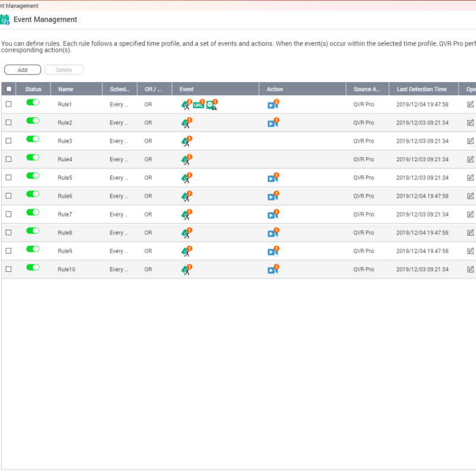Select the motion event icon on Rule3
The image size is (476, 476).
[186, 142]
